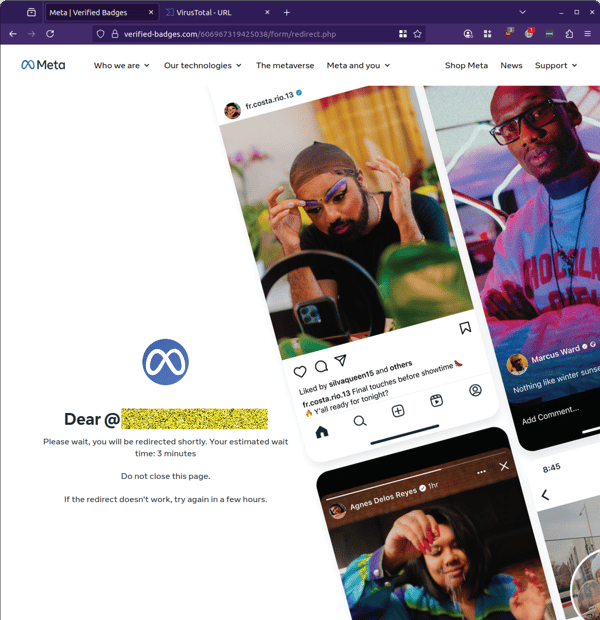Screen dimensions: 600x620
Task: Click the heart like icon
Action: pyautogui.click(x=300, y=372)
